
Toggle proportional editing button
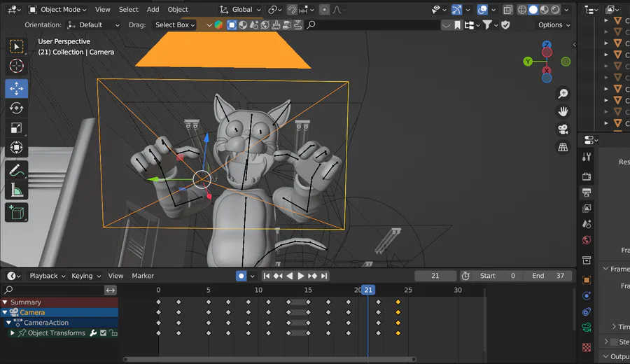pyautogui.click(x=324, y=10)
